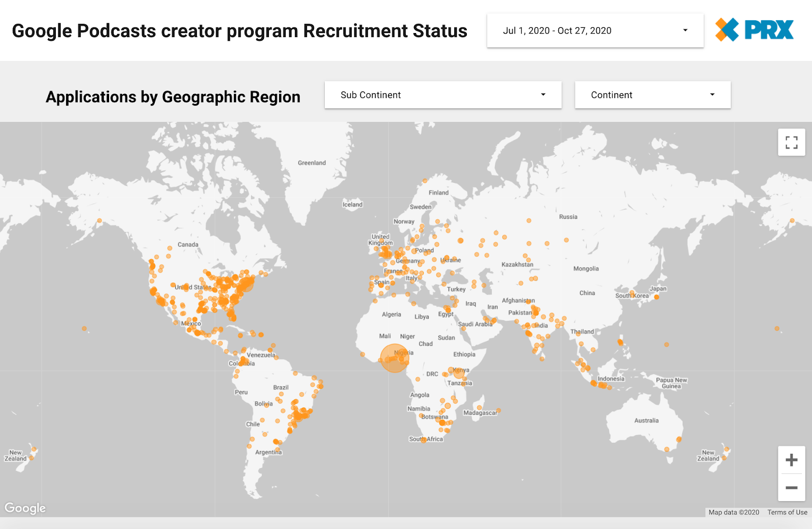Click the Sudan map label
This screenshot has width=812, height=529.
(x=446, y=338)
